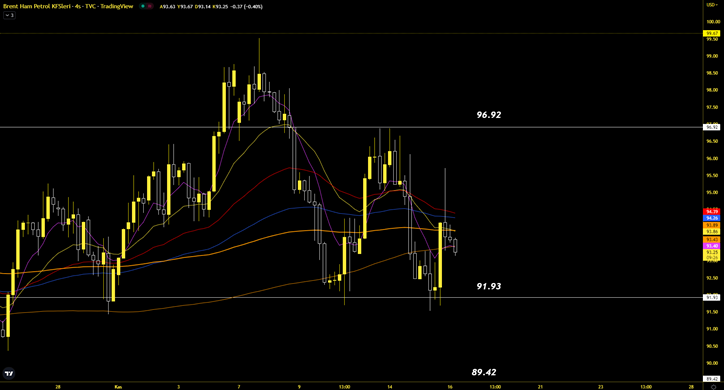Expand the collapsed indicators legend showing 3
Screen dimensions: 724x390
[9, 15]
